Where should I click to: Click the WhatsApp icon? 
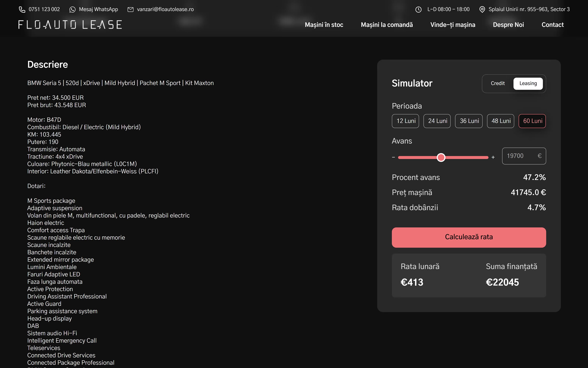click(72, 10)
